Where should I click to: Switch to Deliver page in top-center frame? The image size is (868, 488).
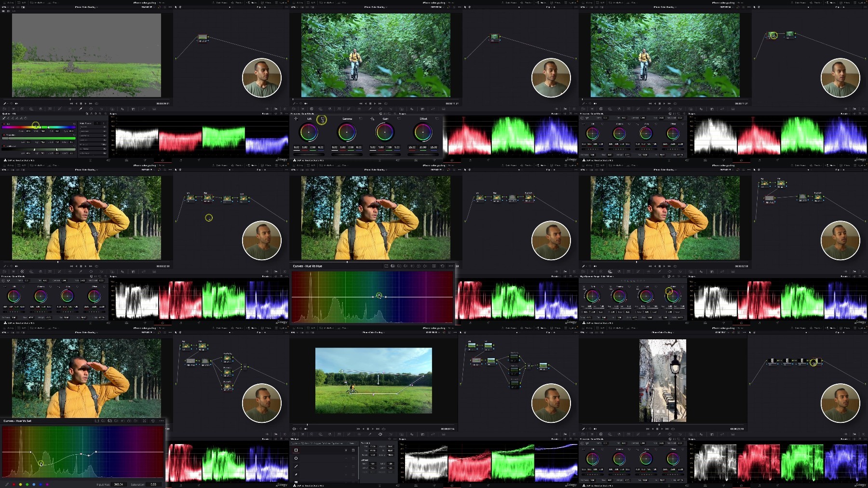[488, 160]
